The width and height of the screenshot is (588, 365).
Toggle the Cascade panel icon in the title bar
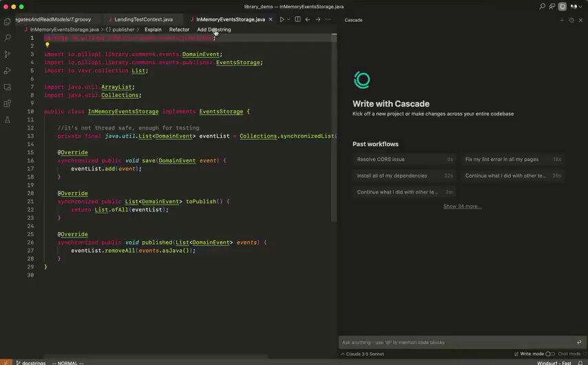[x=562, y=6]
